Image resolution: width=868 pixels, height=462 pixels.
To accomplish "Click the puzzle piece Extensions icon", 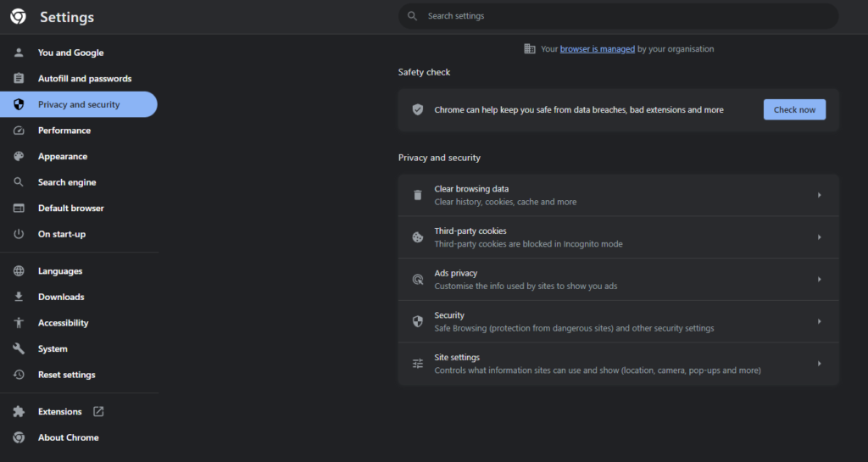I will 19,412.
